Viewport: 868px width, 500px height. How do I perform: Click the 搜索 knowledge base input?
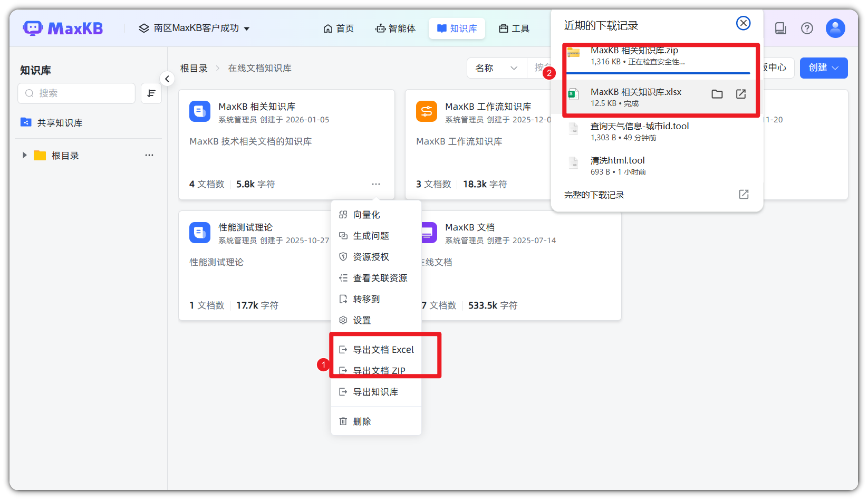[x=76, y=93]
